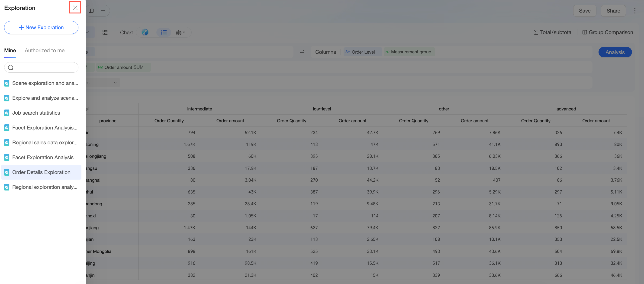The height and width of the screenshot is (284, 644).
Task: Toggle the sidebar panel layout icon
Action: pos(91,11)
